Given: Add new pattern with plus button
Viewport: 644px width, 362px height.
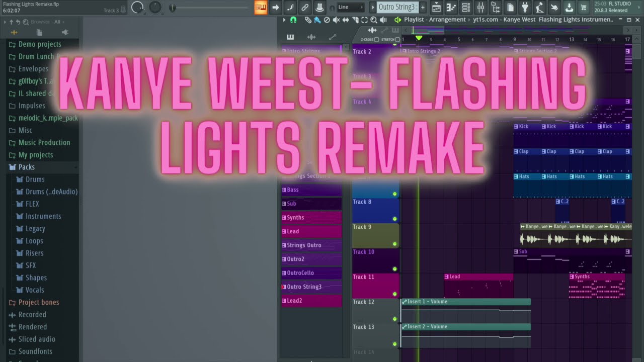Looking at the screenshot, I should (x=423, y=7).
